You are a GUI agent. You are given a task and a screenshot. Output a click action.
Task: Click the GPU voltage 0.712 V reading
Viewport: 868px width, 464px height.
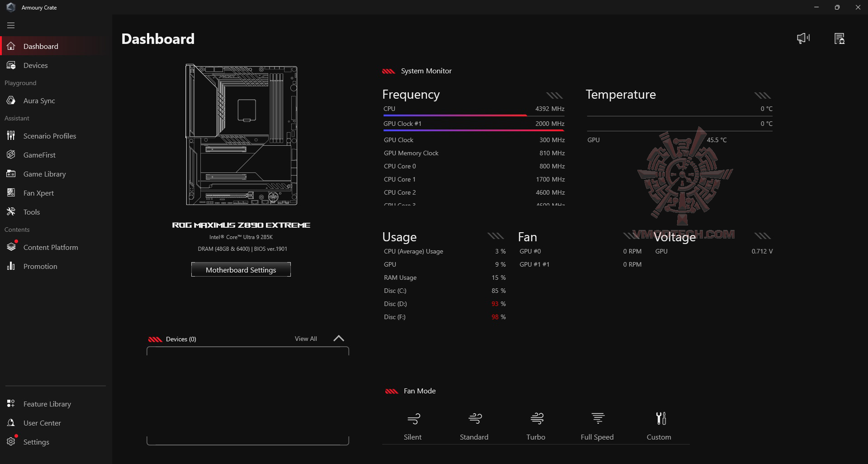[762, 251]
